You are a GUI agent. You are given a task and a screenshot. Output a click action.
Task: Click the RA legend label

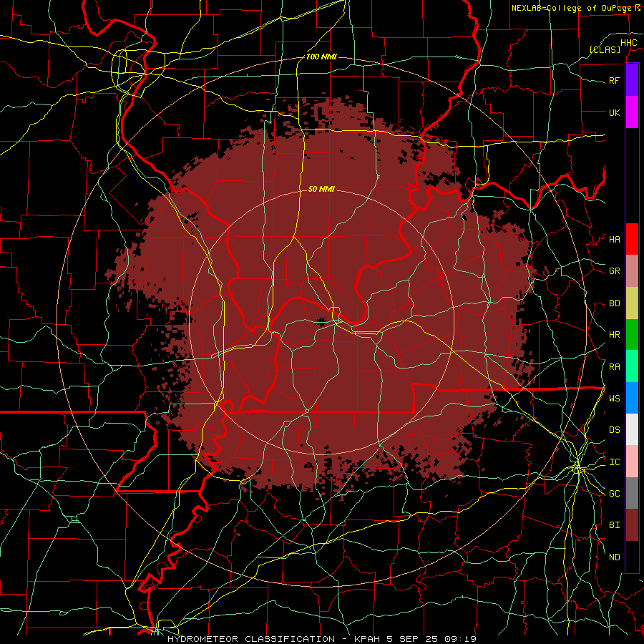coord(614,367)
